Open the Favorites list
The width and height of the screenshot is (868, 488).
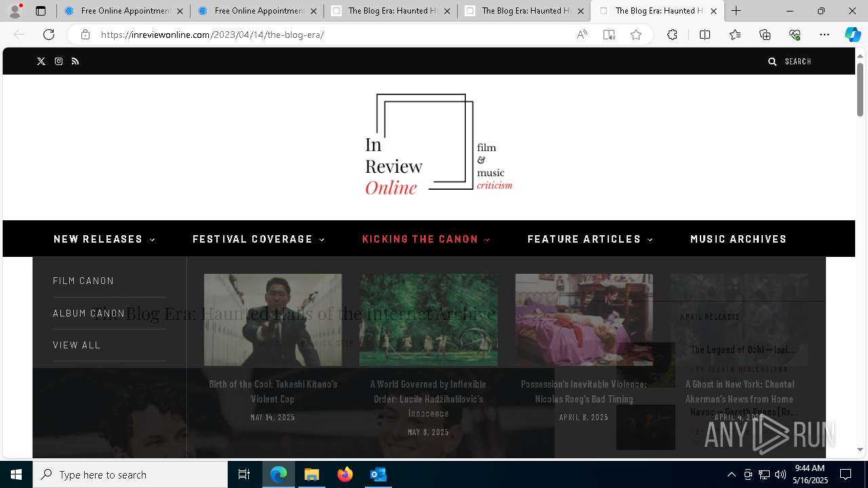coord(735,35)
